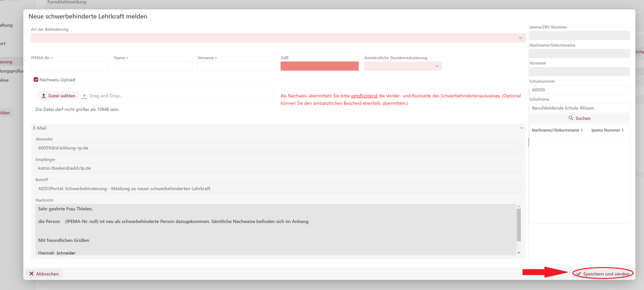Click the Suchen button
This screenshot has width=644, height=290.
coord(579,118)
